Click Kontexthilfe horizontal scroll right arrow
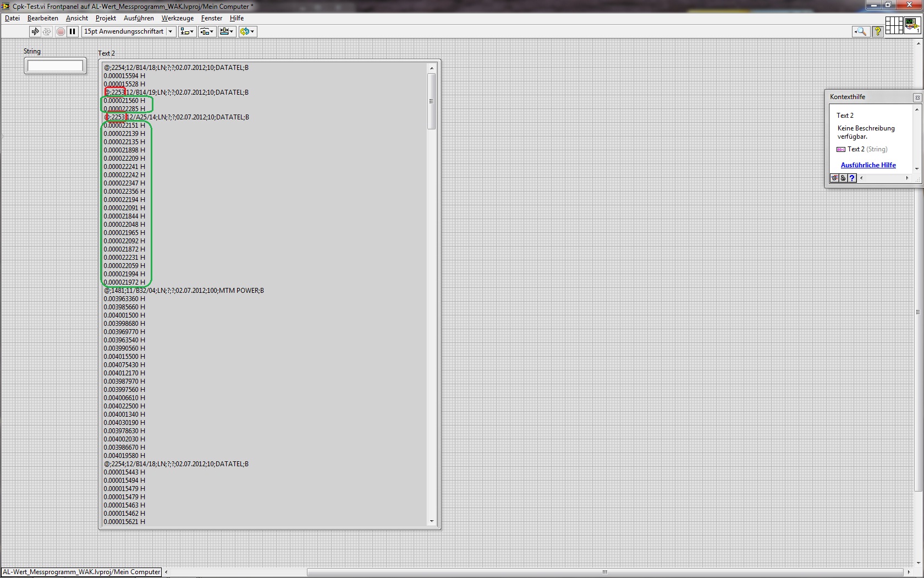Screen dimensions: 924x578 [908, 178]
